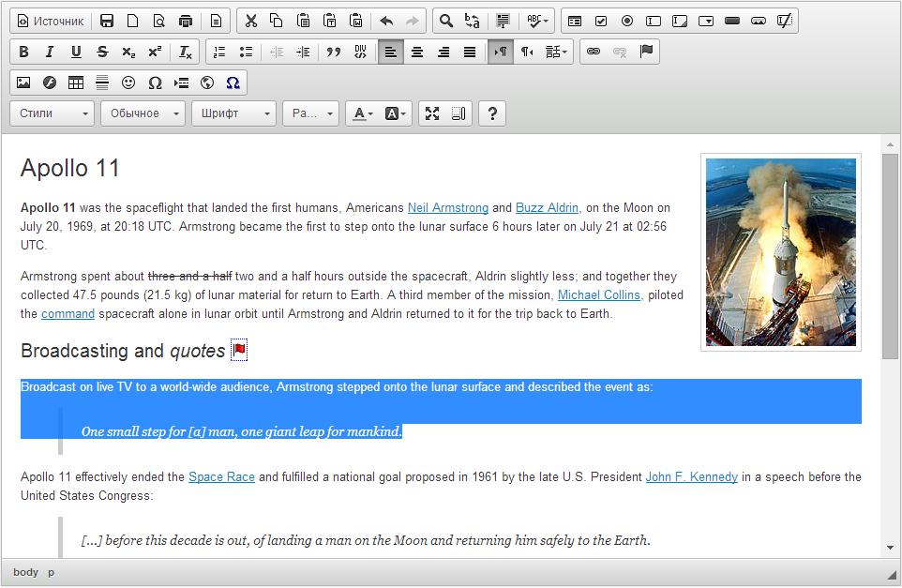Open the text color picker
Viewport: 902px width, 588px height.
pyautogui.click(x=361, y=113)
